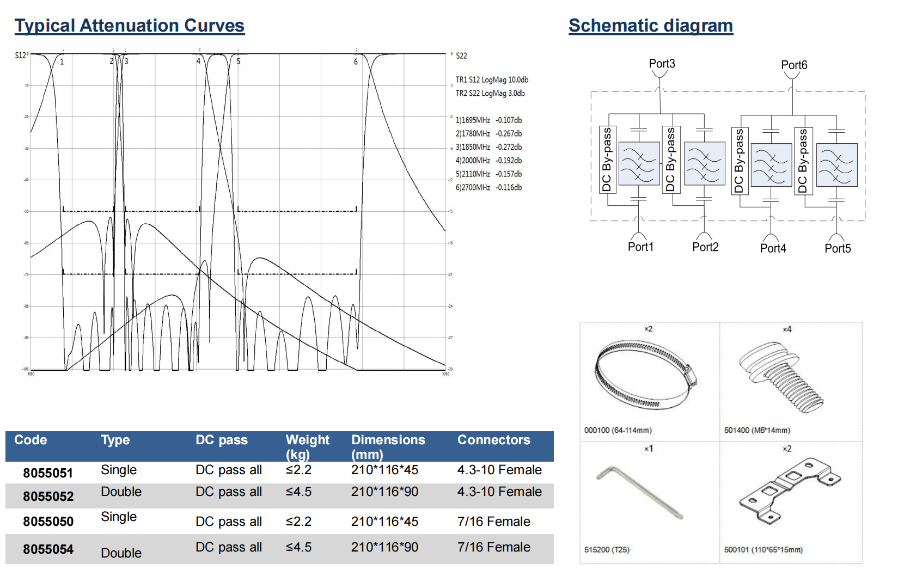
Task: Select the 2700MHz -0.116db legend entry
Action: point(488,187)
